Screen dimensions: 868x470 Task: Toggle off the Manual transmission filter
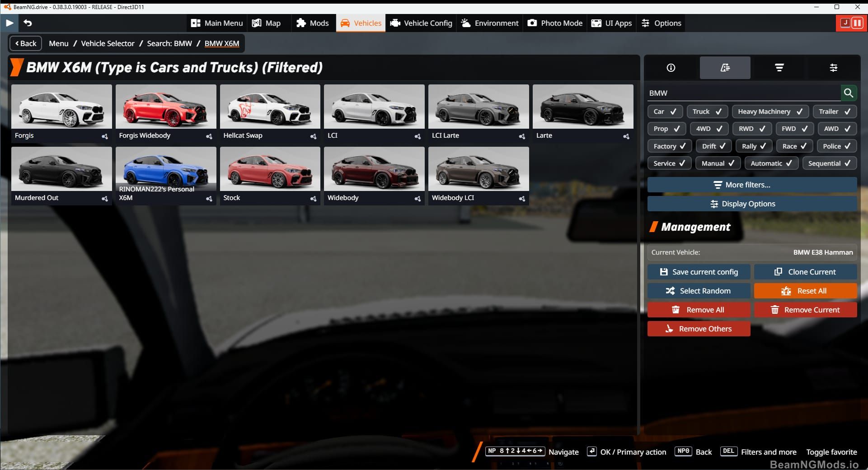718,163
